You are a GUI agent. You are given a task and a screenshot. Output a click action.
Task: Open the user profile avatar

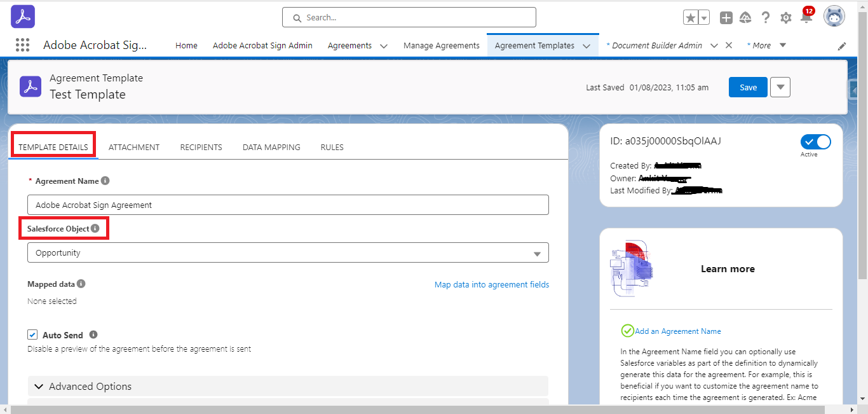pos(834,17)
